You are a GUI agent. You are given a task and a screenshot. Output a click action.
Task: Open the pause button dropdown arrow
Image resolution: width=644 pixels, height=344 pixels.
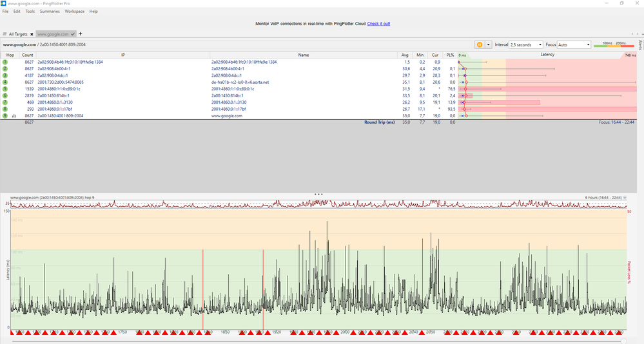point(489,44)
